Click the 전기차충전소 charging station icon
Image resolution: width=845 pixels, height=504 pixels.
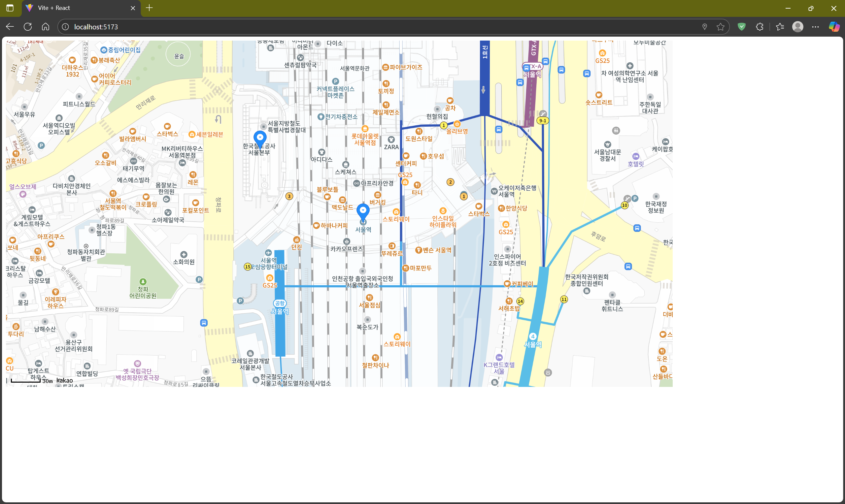coord(321,117)
